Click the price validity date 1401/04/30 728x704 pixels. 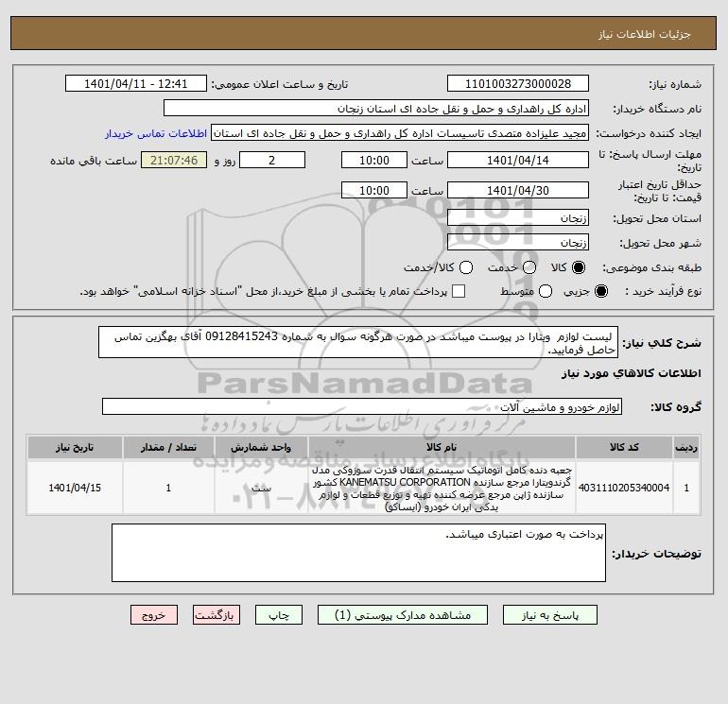pyautogui.click(x=518, y=190)
